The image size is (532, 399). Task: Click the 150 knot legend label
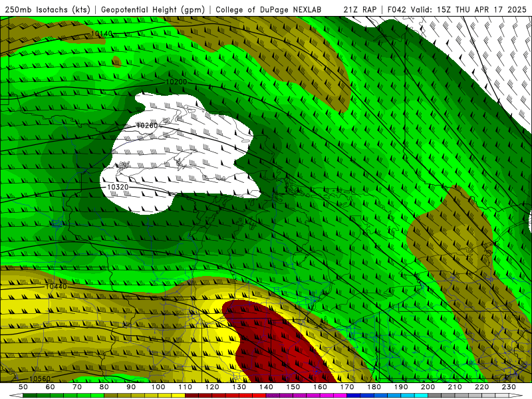coord(293,387)
